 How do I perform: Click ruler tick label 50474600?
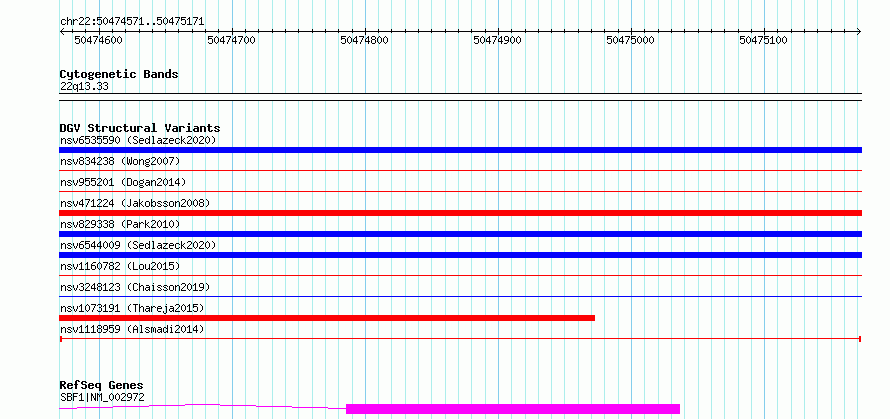(x=99, y=40)
